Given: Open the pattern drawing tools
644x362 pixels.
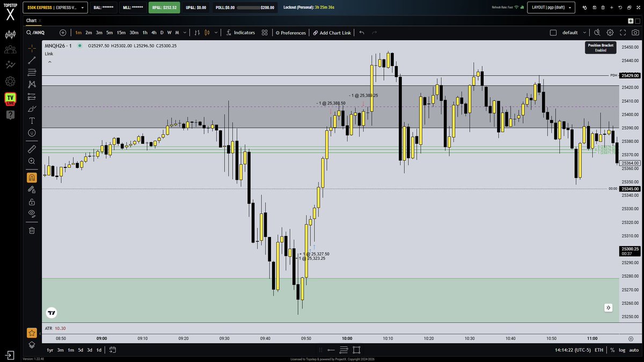Looking at the screenshot, I should pyautogui.click(x=32, y=84).
